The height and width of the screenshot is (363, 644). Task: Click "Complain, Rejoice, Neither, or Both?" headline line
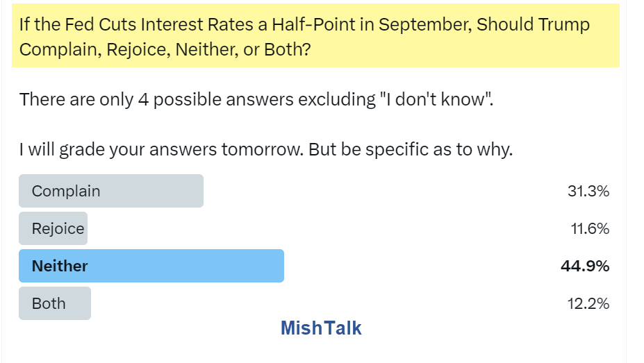165,50
